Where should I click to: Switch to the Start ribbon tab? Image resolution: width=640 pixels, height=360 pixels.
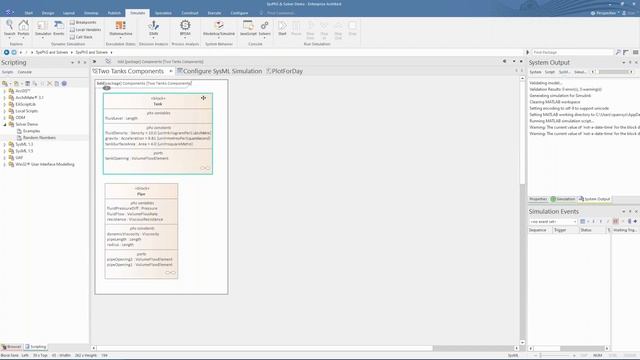coord(29,13)
